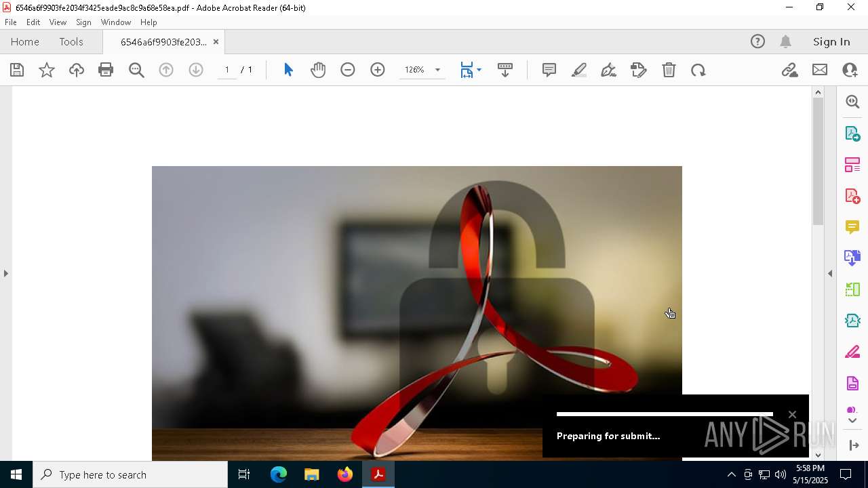Collapse the right tools pane arrow
Viewport: 868px width, 488px height.
[830, 273]
